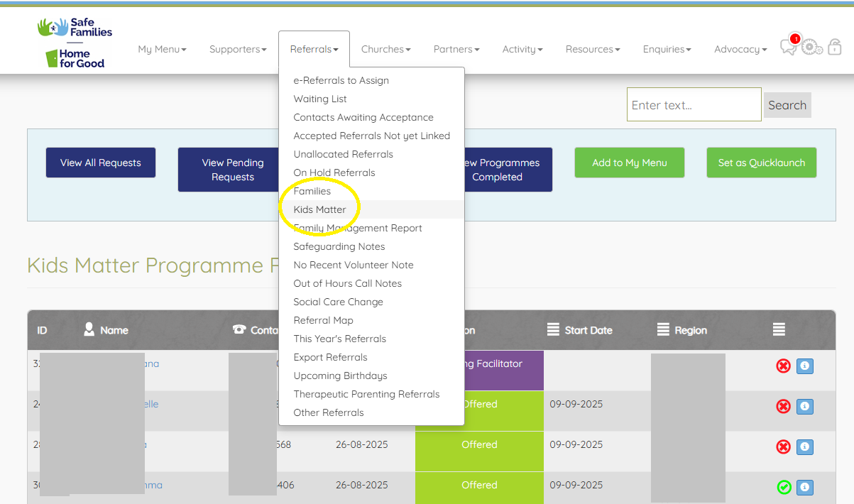This screenshot has width=854, height=504.
Task: Click the Safe Families Home for Good logo
Action: [x=75, y=43]
